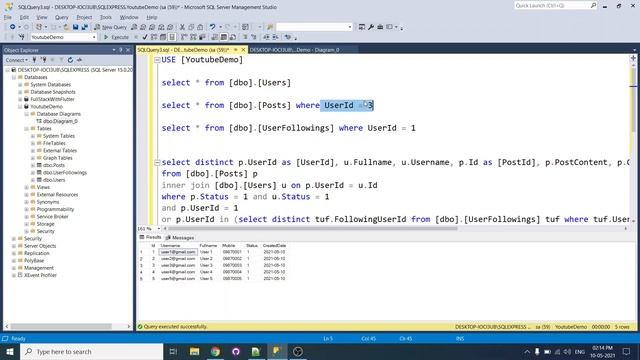Collapse the USE YoutubeDemo code region

[157, 60]
